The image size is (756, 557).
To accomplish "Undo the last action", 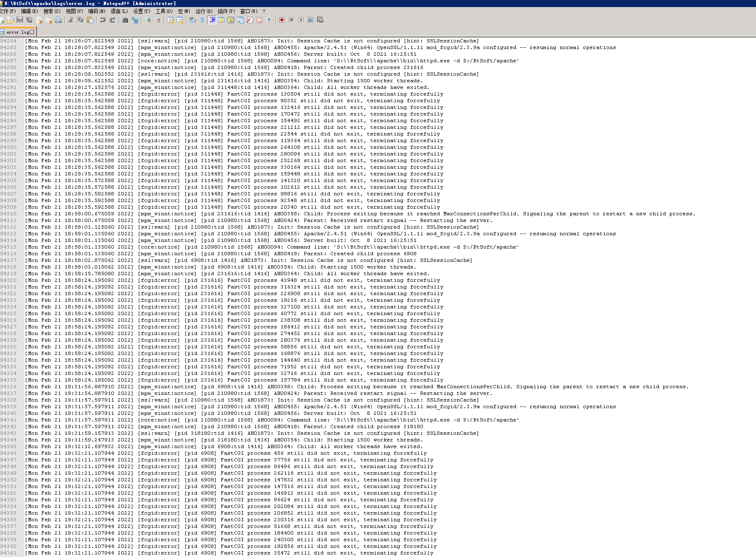I will [103, 20].
